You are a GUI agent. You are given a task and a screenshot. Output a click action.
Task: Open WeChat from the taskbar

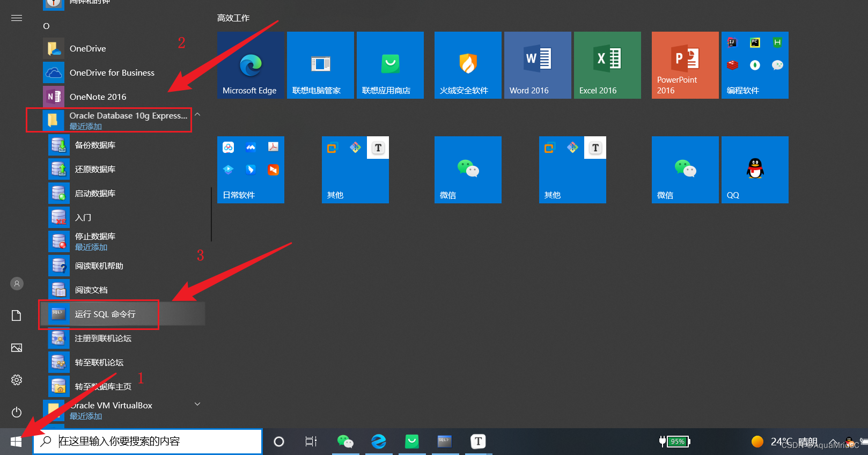tap(345, 442)
